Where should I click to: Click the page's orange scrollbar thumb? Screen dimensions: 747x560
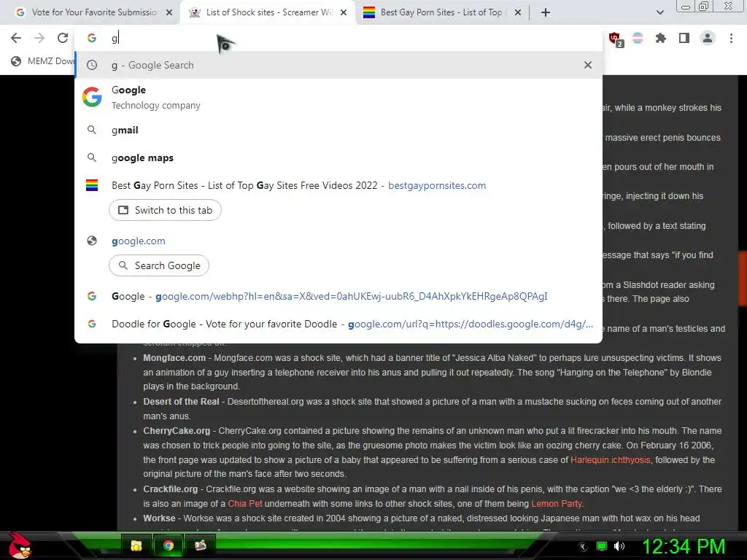[743, 278]
